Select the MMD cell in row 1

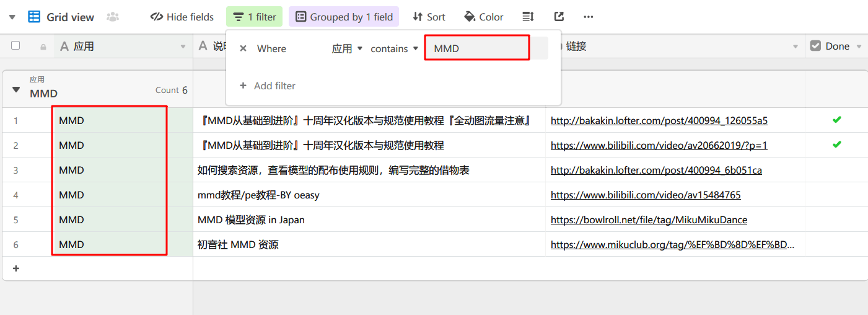click(x=123, y=120)
